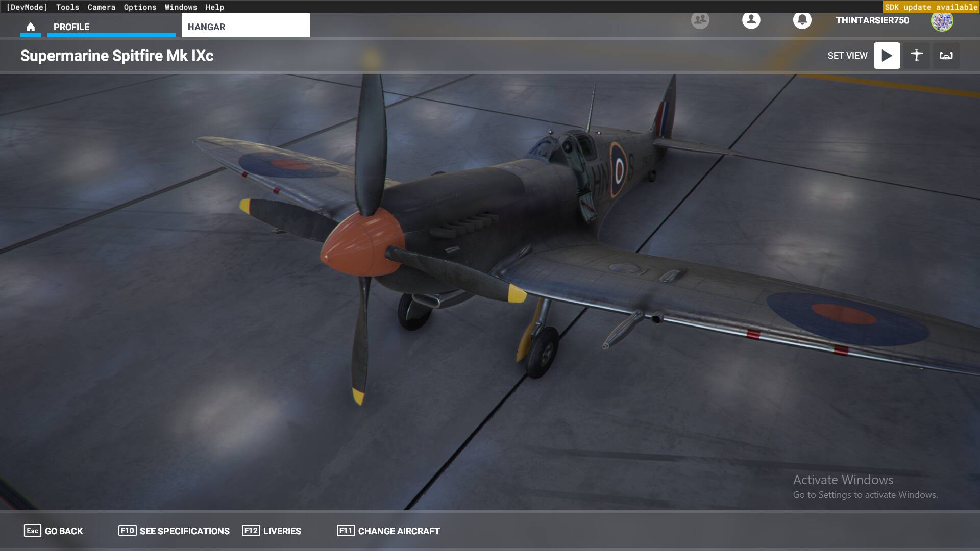Open the Help menu
This screenshot has height=551, width=980.
(x=214, y=7)
